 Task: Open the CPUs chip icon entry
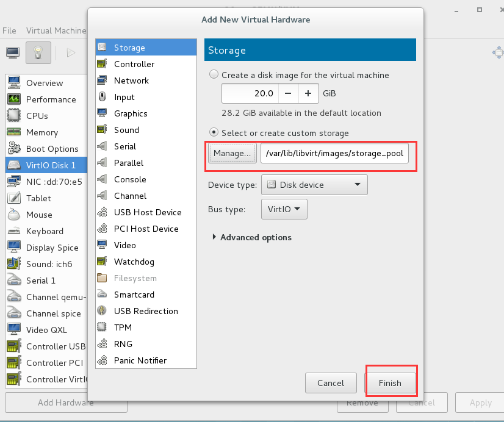(x=14, y=116)
